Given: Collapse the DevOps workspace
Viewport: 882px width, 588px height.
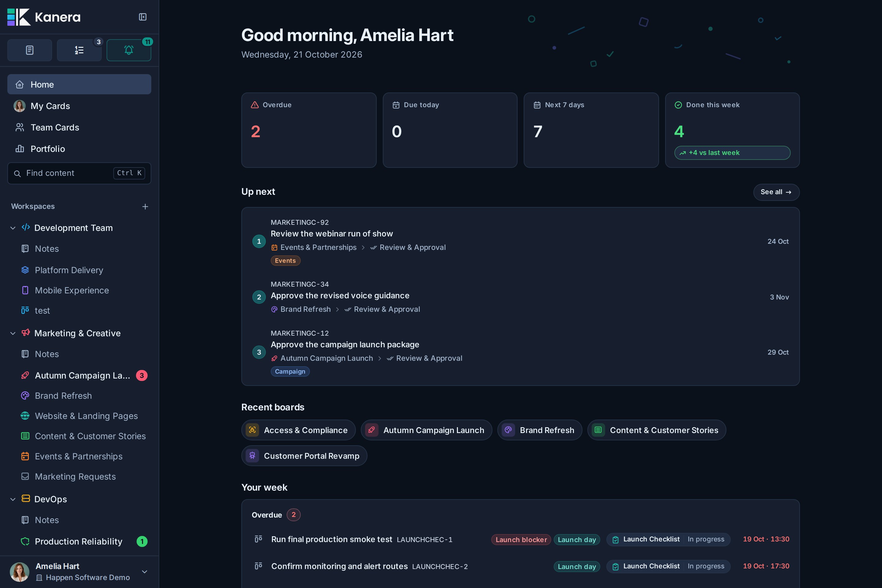Looking at the screenshot, I should 13,499.
